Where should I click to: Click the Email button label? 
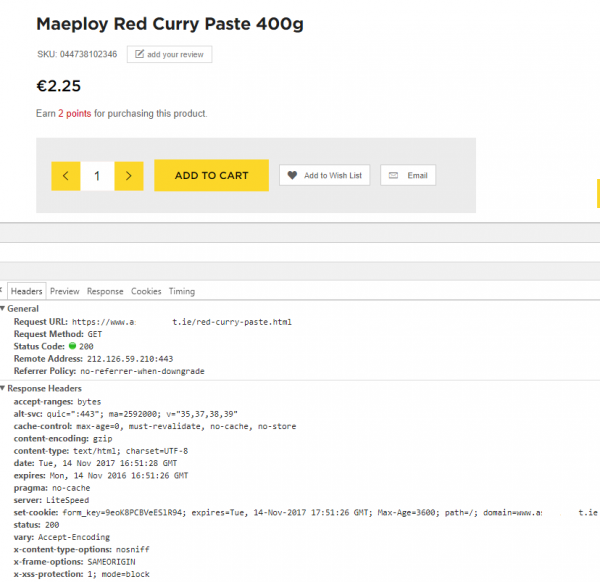click(417, 175)
